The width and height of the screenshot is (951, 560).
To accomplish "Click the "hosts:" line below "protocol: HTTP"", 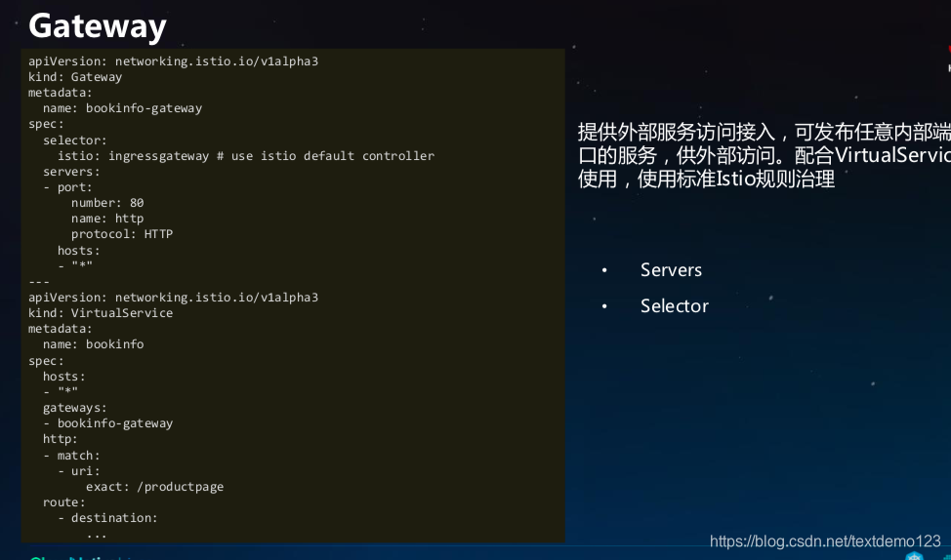I will tap(79, 251).
